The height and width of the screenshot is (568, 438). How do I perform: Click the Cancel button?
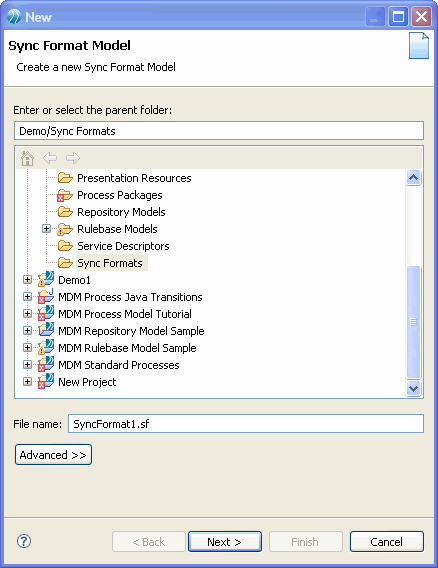tap(387, 542)
